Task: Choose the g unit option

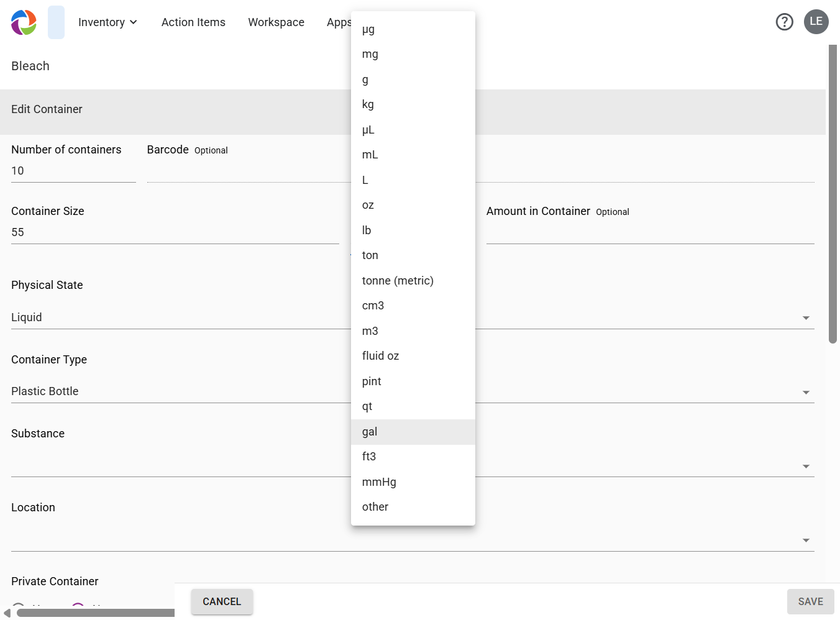Action: [x=413, y=80]
